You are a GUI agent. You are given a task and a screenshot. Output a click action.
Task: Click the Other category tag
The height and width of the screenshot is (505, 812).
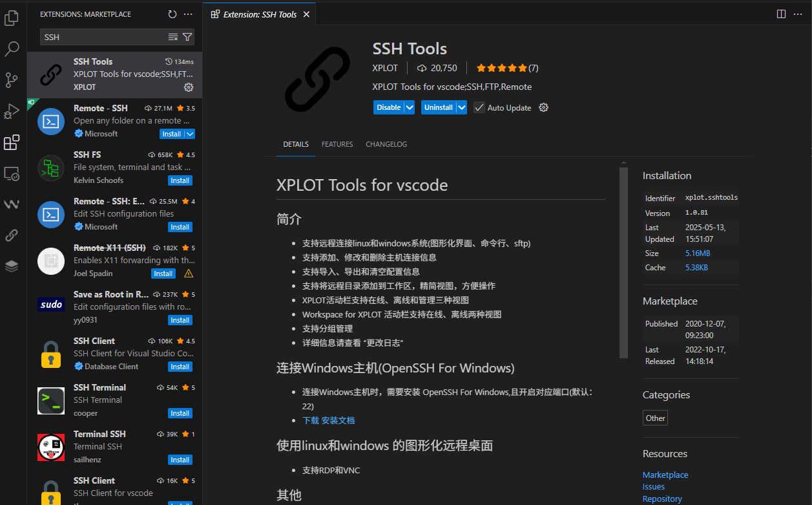coord(655,418)
